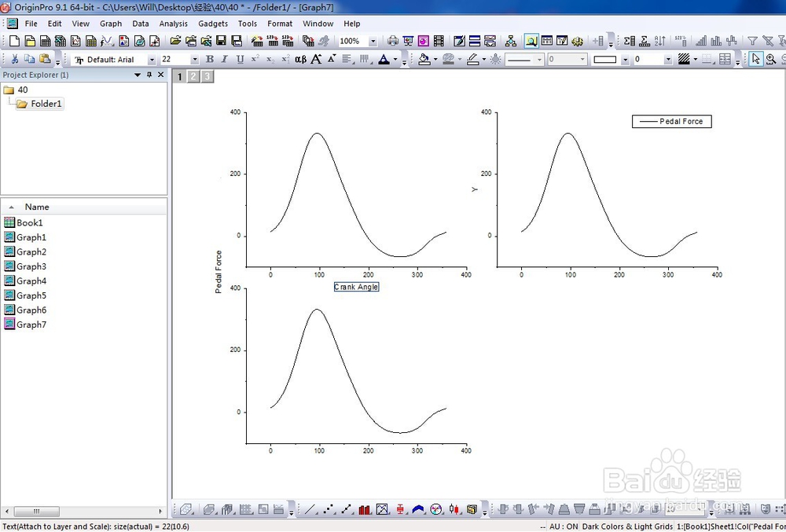Image resolution: width=786 pixels, height=532 pixels.
Task: Click the sort A-Z icon
Action: [x=660, y=41]
